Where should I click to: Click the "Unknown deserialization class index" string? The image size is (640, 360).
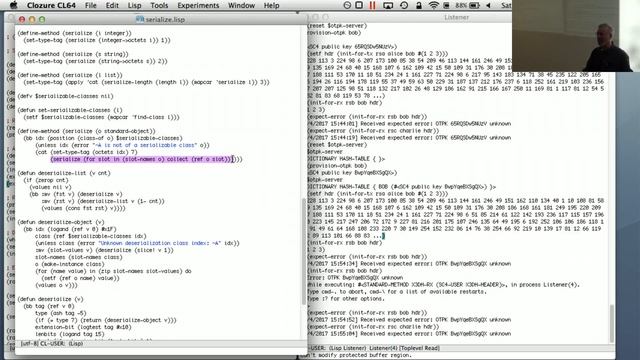point(159,243)
